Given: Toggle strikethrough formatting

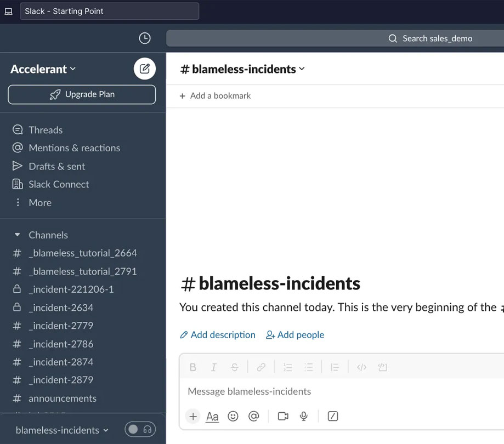Looking at the screenshot, I should 235,367.
